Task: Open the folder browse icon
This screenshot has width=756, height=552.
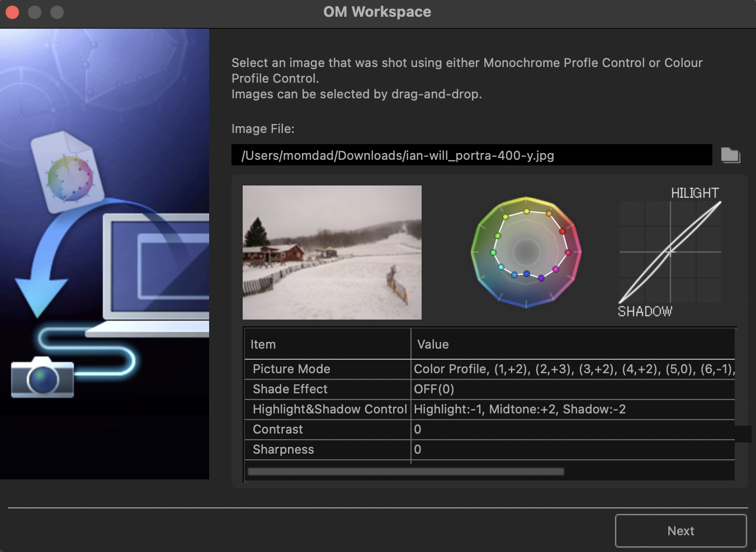Action: tap(730, 155)
